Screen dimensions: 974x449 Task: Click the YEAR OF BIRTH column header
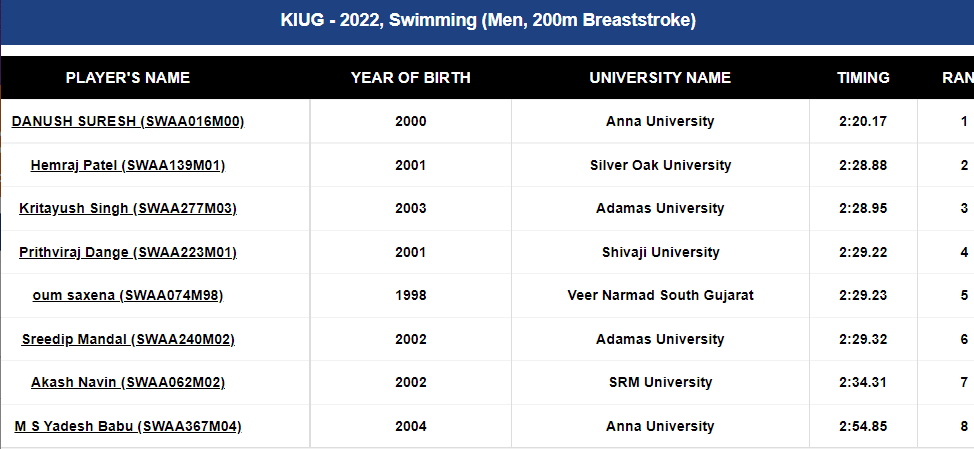point(411,78)
